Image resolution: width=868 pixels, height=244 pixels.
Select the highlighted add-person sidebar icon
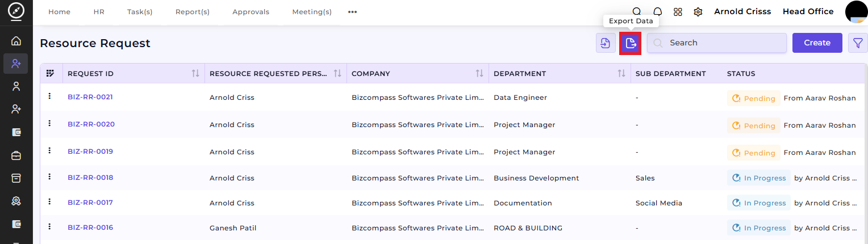[16, 64]
